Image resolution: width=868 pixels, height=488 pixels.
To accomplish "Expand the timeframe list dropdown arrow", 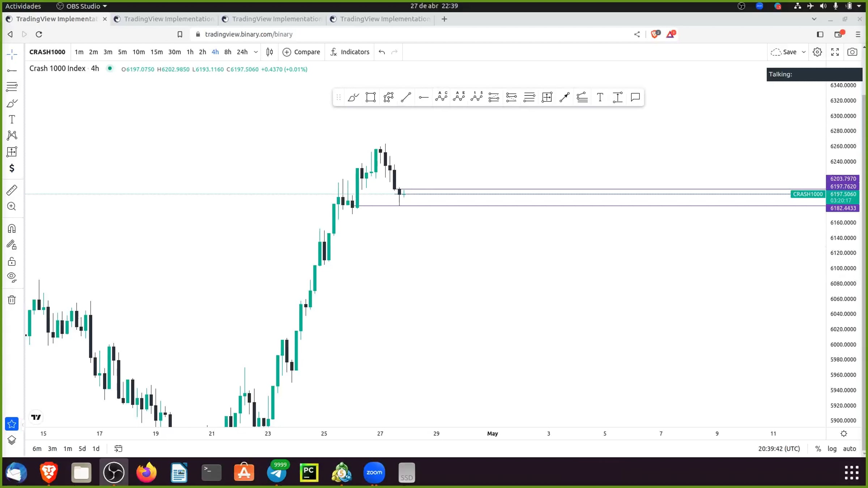I will click(256, 52).
